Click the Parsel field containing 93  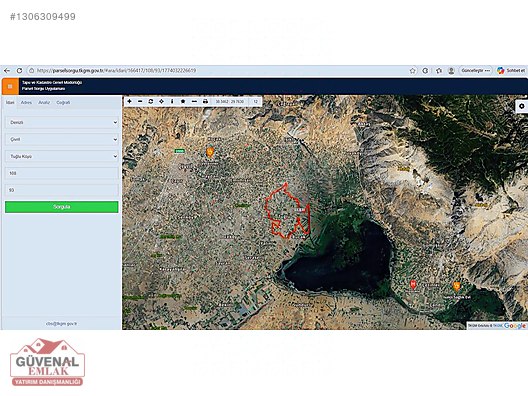(62, 190)
